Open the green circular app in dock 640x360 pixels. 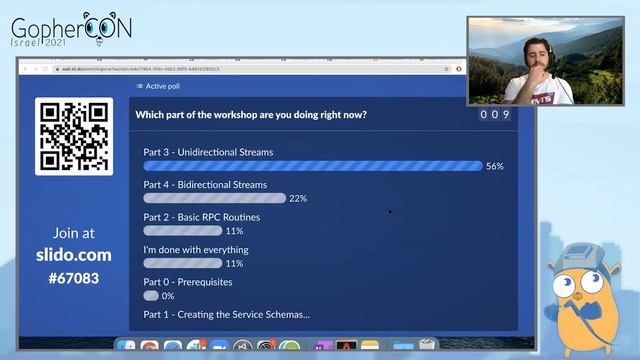[x=290, y=345]
